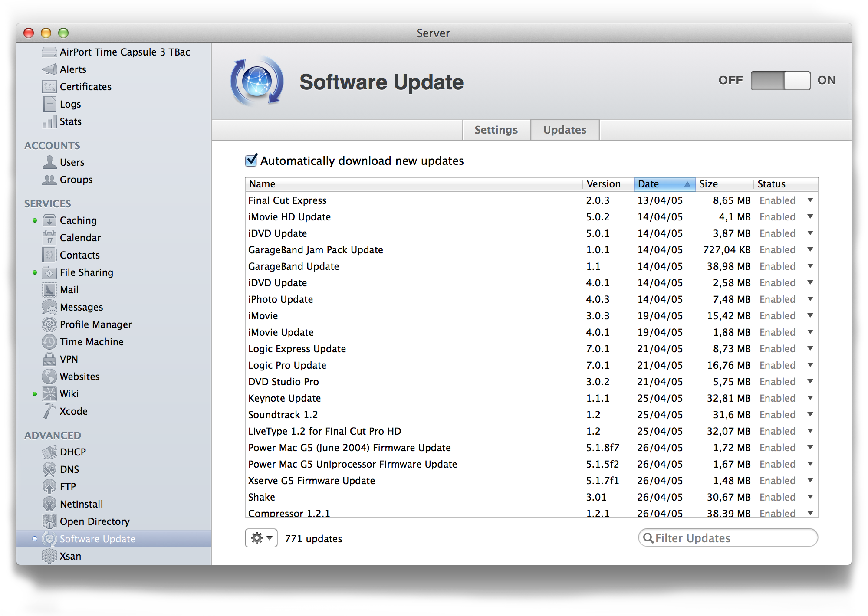Sort by the Version column
868x616 pixels.
[608, 184]
